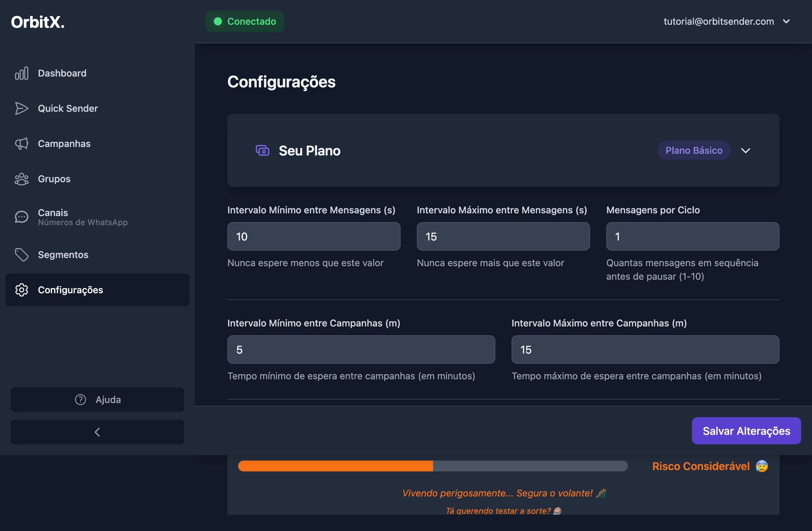Viewport: 812px width, 531px height.
Task: Collapse the sidebar with the arrow button
Action: coord(97,432)
